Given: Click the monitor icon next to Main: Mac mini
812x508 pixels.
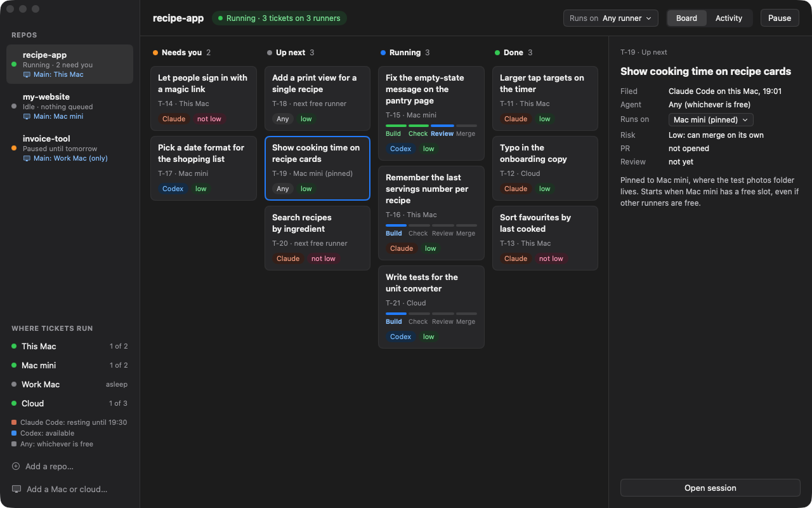Looking at the screenshot, I should click(27, 116).
